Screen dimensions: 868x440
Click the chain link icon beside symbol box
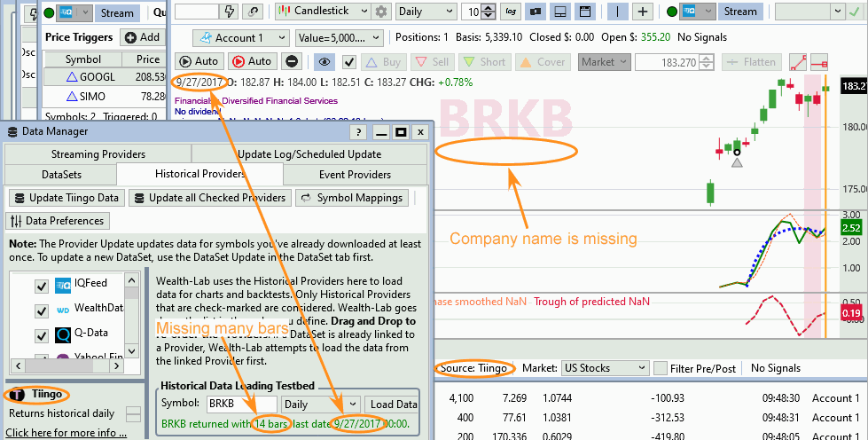pyautogui.click(x=254, y=12)
